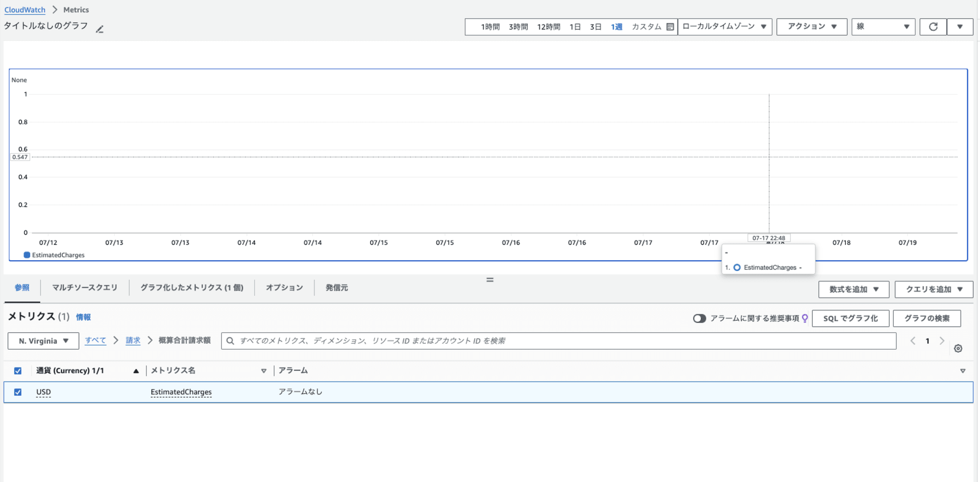
Task: Sort by the currency column ascending arrow
Action: point(136,371)
